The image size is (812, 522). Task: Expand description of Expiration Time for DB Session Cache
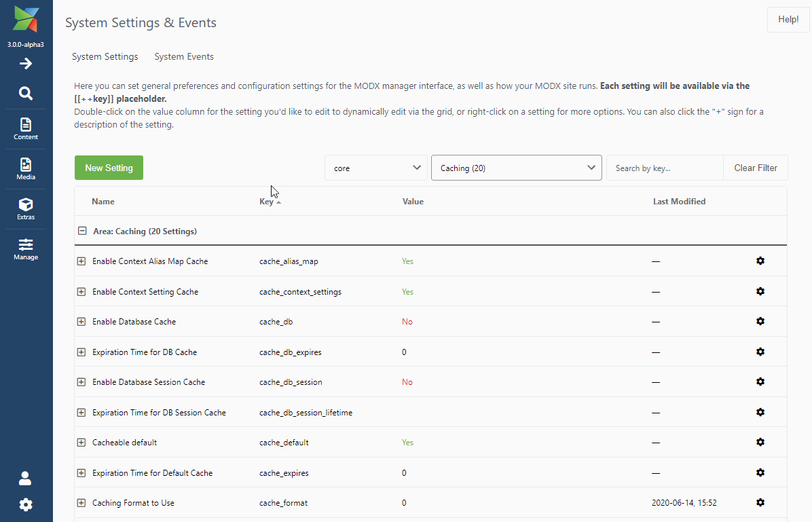(x=81, y=413)
